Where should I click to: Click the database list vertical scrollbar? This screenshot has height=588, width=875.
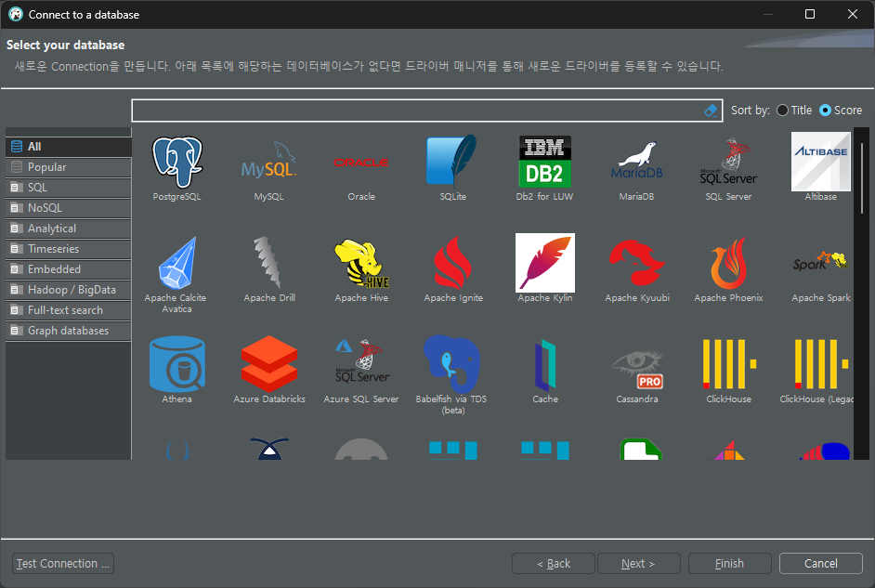tap(862, 178)
